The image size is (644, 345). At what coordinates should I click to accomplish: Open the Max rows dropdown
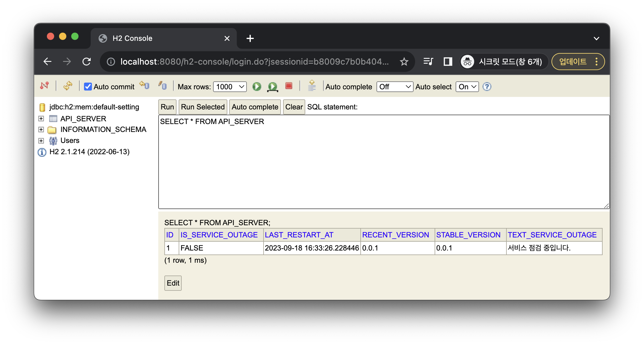[230, 87]
